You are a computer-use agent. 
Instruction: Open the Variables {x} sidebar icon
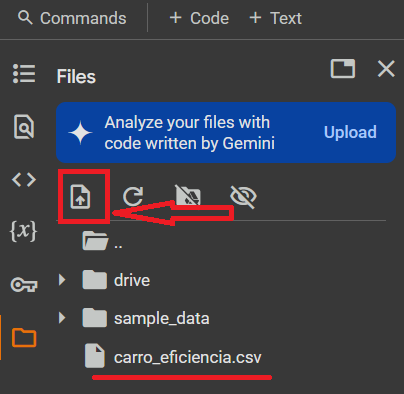coord(23,231)
